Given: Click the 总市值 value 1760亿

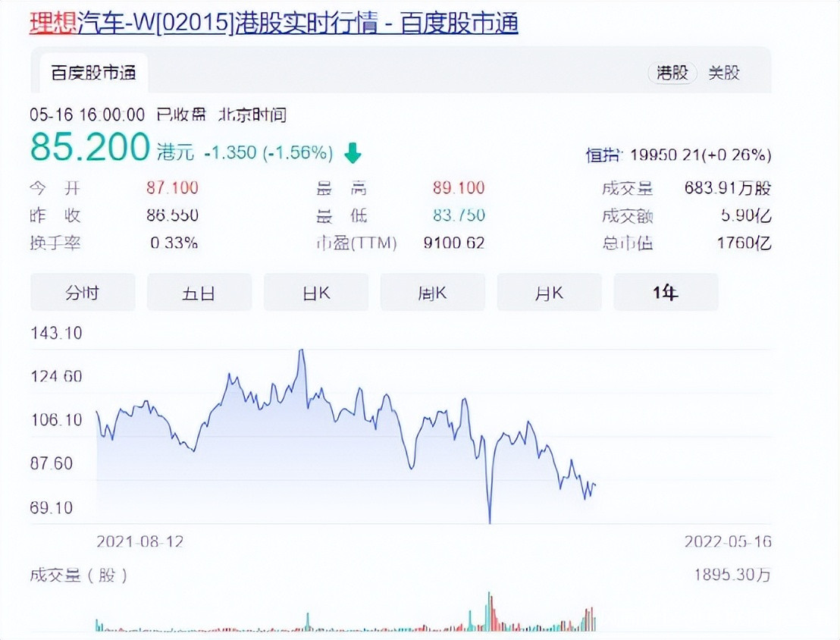Looking at the screenshot, I should [744, 243].
